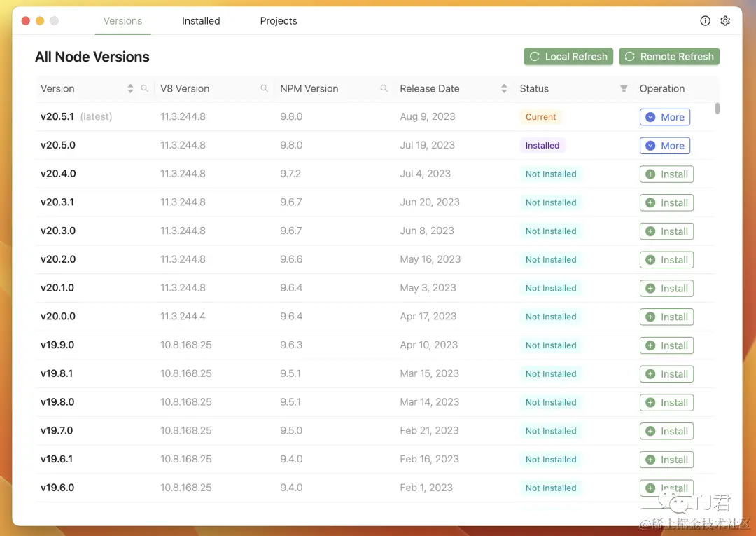The image size is (756, 536).
Task: Select the v19.6.0 version cell
Action: tap(57, 487)
